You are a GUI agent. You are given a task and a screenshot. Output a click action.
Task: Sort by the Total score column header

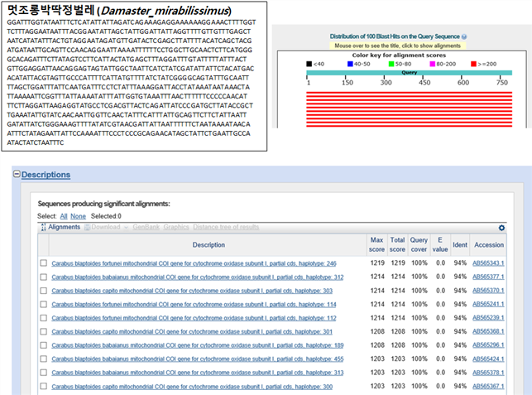pos(397,244)
